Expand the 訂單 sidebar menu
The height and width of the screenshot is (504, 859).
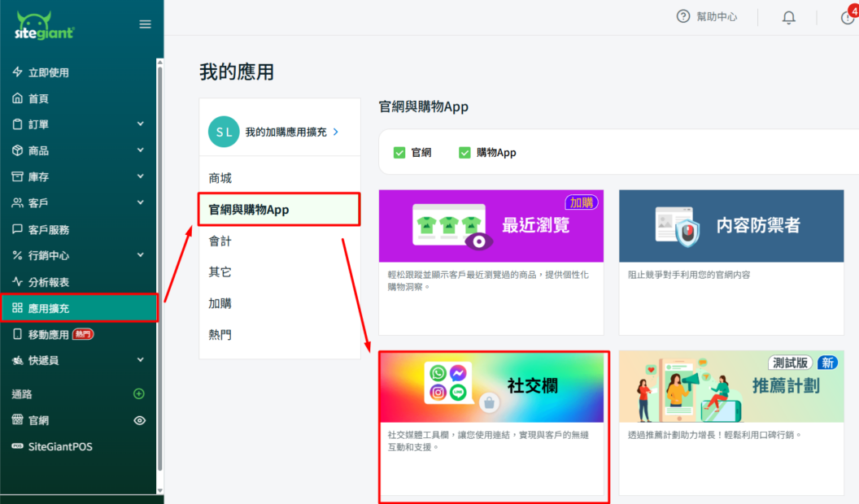coord(140,124)
